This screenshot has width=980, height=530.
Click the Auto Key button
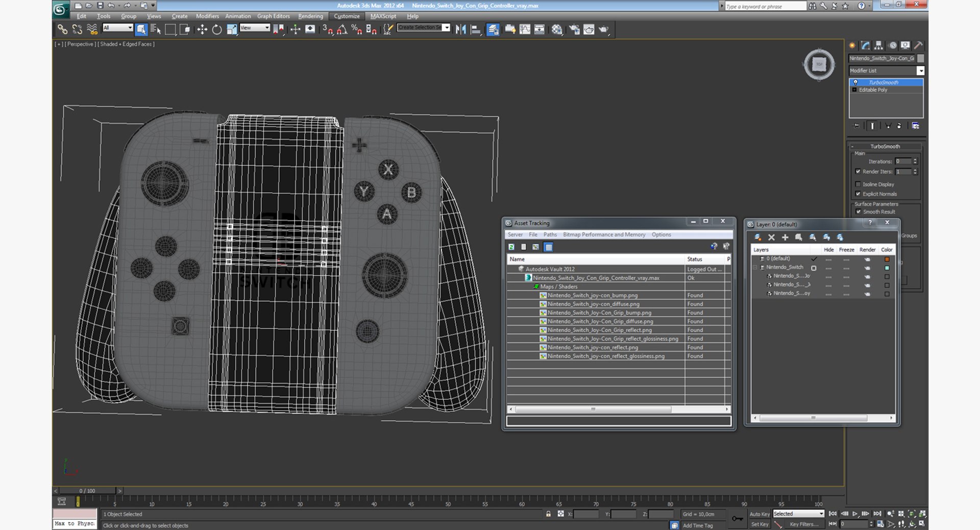pos(759,514)
